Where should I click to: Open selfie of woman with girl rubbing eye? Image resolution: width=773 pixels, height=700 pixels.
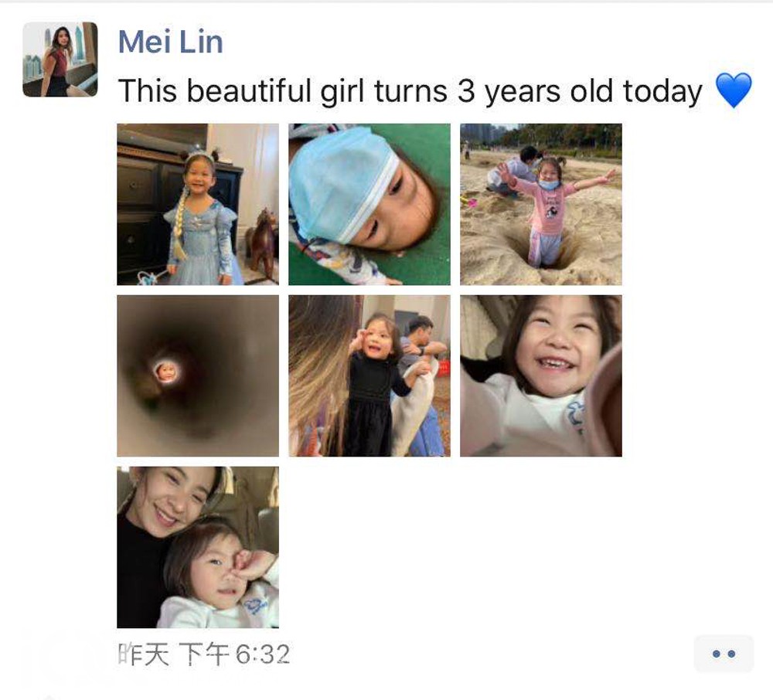tap(198, 547)
